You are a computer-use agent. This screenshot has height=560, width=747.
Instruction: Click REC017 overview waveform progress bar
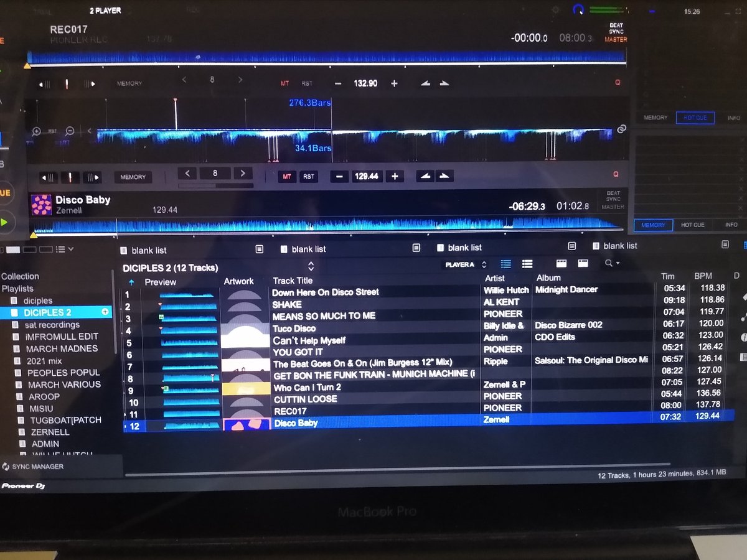(x=326, y=58)
